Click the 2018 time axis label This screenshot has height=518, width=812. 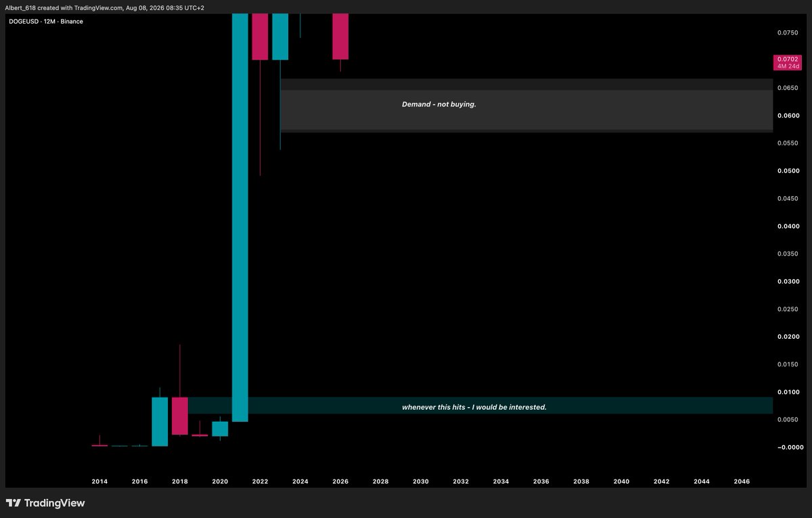coord(180,481)
